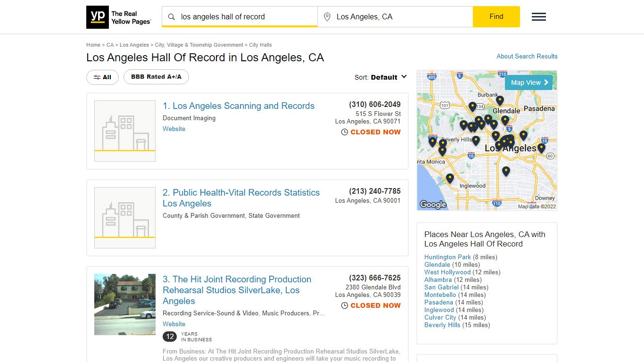Open West Hollywood nearby place link
644x362 pixels.
(x=447, y=272)
